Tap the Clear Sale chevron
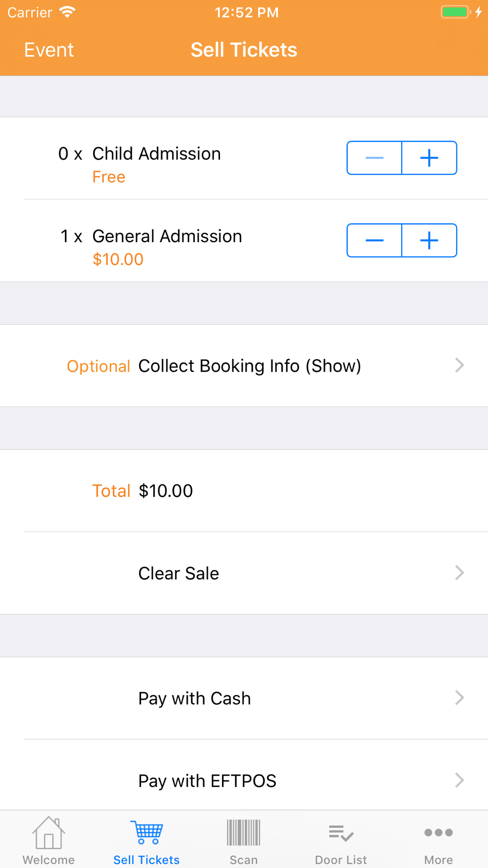The height and width of the screenshot is (868, 488). (459, 573)
